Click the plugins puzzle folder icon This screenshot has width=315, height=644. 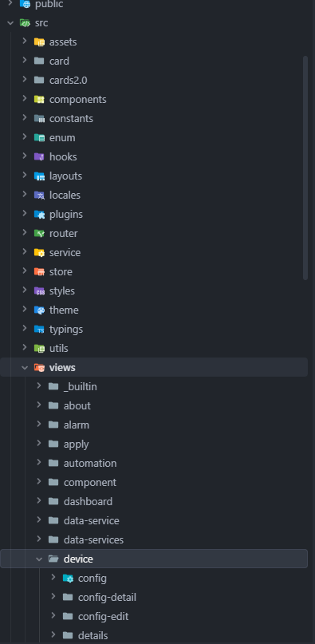39,214
